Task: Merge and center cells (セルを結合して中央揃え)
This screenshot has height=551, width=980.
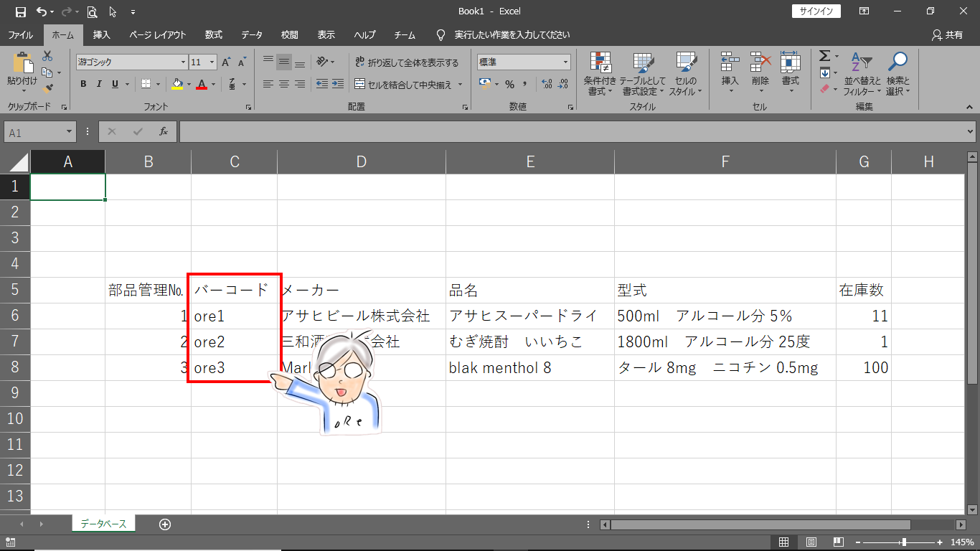Action: pyautogui.click(x=404, y=84)
